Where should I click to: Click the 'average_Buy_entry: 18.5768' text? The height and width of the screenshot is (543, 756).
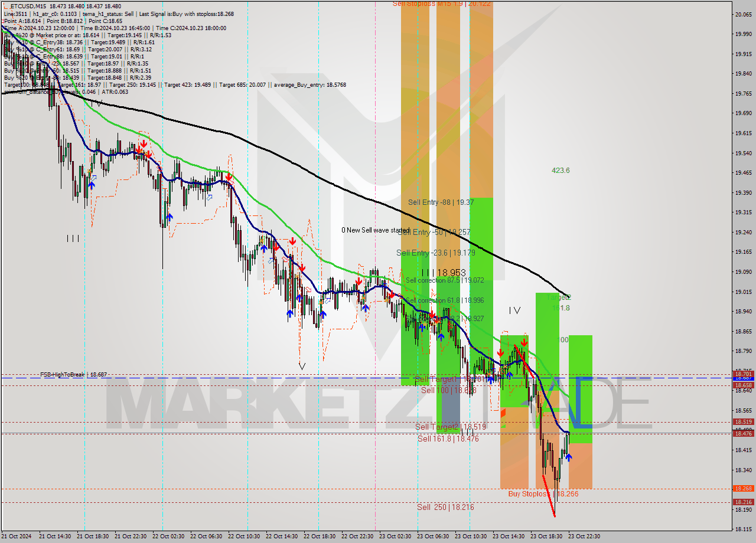pyautogui.click(x=309, y=85)
